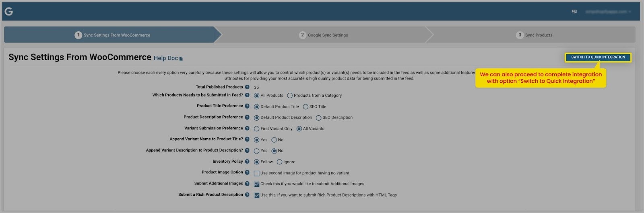644x213 pixels.
Task: Show help tooltip for Inventory Policy
Action: 247,162
